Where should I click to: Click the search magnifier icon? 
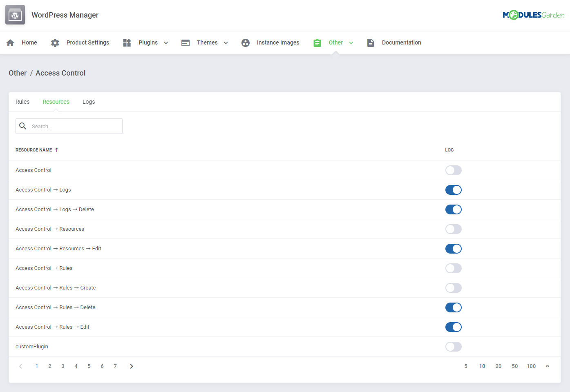(23, 126)
